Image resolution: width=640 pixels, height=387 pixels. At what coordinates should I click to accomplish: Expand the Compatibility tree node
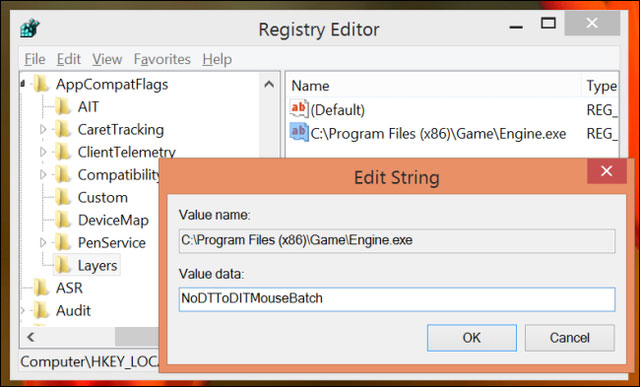click(43, 175)
